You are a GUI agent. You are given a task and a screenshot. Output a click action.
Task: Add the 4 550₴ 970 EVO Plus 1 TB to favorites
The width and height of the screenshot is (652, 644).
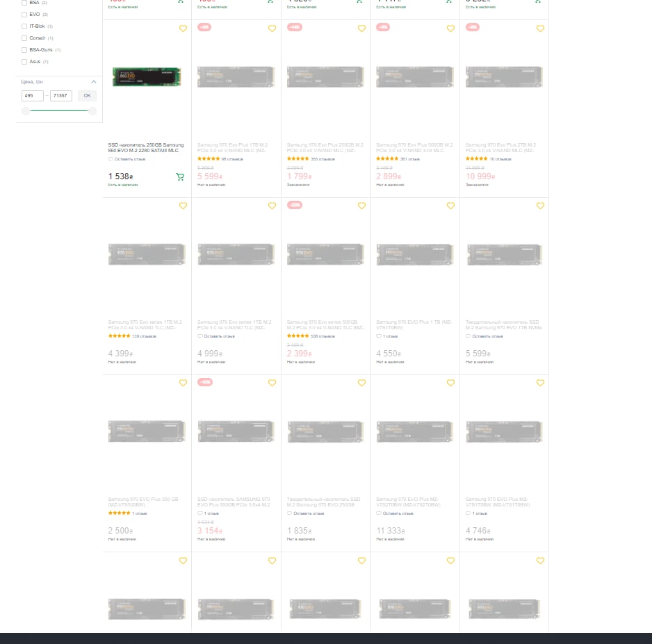(450, 206)
